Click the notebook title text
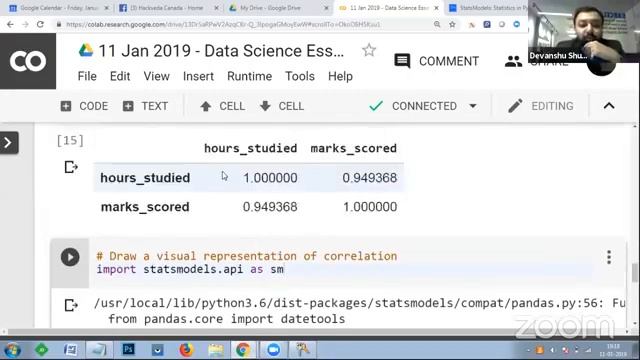Screen dimensions: 640x360 (x=221, y=51)
